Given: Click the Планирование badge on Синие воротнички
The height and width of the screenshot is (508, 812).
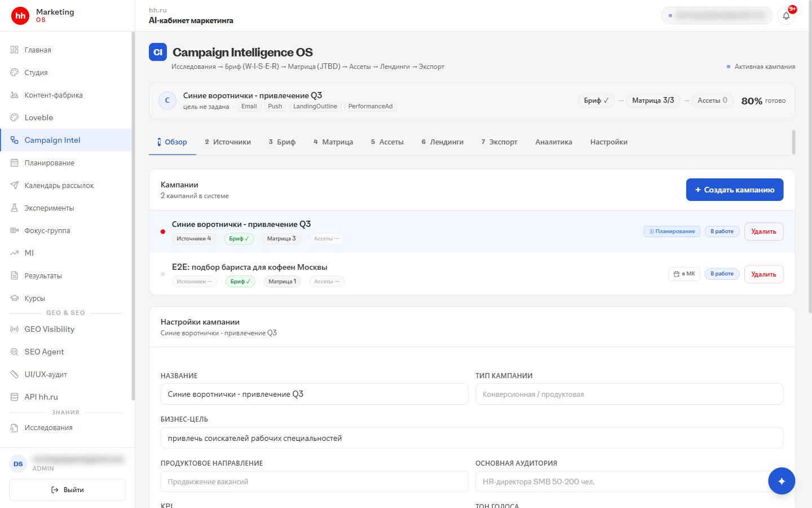Looking at the screenshot, I should click(672, 231).
